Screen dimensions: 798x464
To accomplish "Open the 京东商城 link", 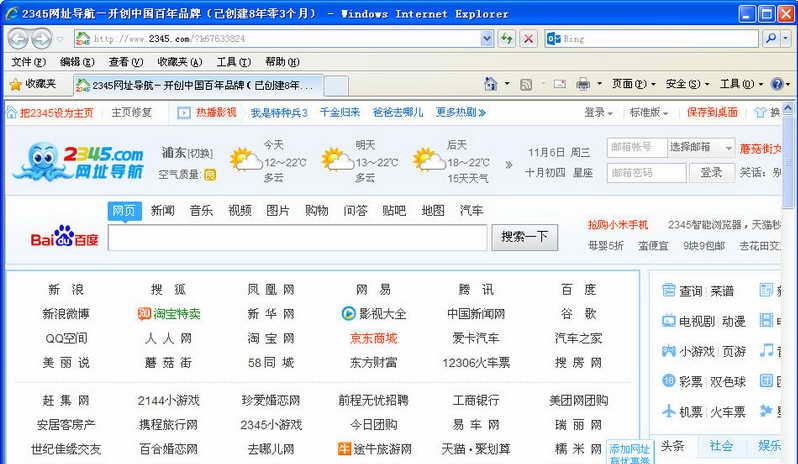I will [x=374, y=338].
